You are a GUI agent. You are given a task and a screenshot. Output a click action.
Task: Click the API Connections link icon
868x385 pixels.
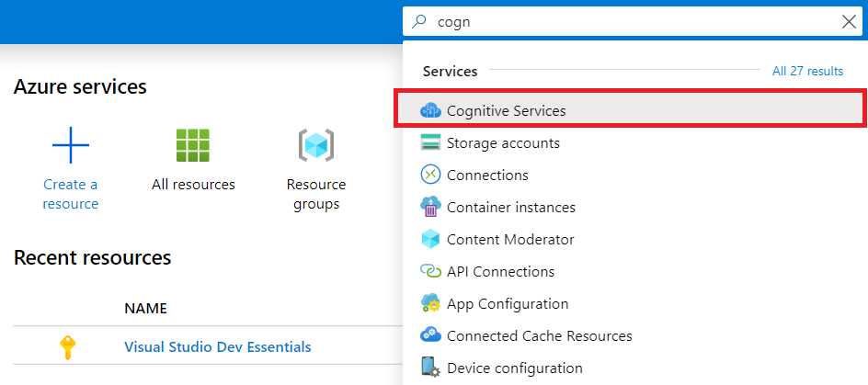[430, 271]
